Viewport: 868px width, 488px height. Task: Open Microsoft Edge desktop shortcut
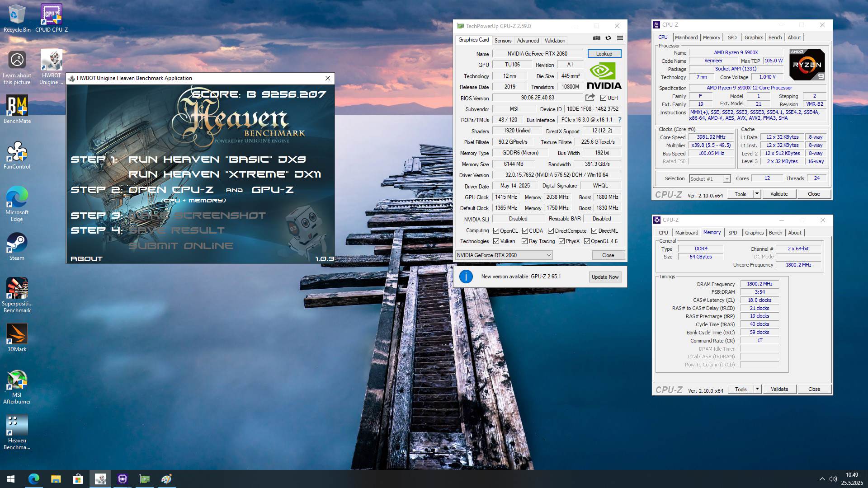[17, 204]
